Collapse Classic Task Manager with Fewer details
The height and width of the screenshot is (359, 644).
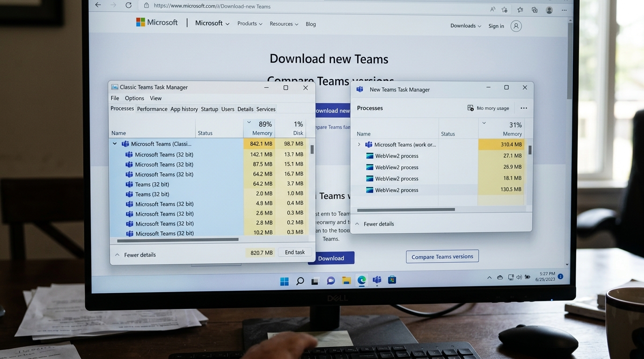[135, 255]
